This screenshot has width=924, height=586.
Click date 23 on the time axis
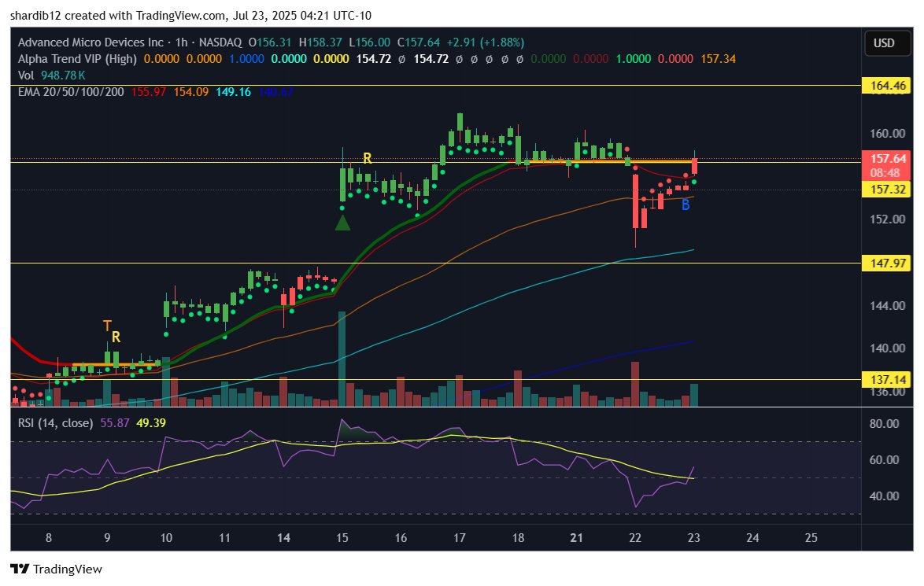(x=693, y=538)
